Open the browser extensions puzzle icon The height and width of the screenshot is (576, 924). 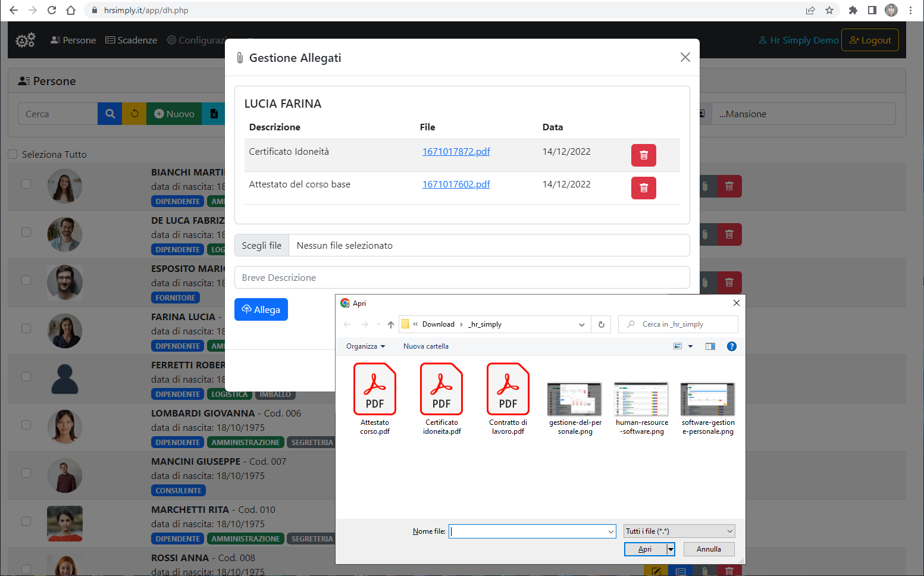click(x=853, y=10)
